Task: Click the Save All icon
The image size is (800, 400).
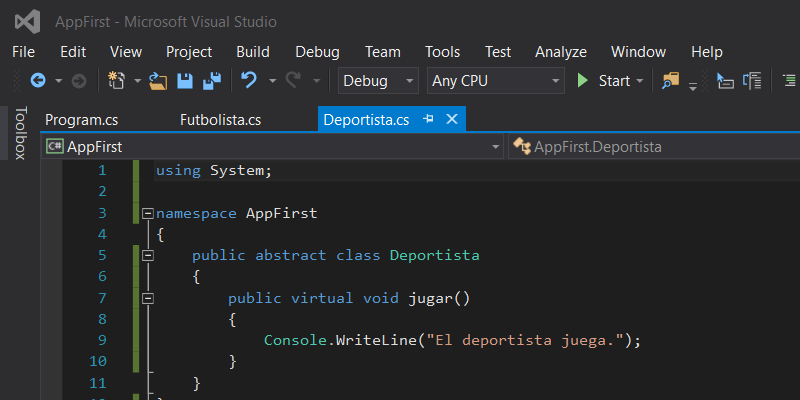Action: [x=212, y=81]
